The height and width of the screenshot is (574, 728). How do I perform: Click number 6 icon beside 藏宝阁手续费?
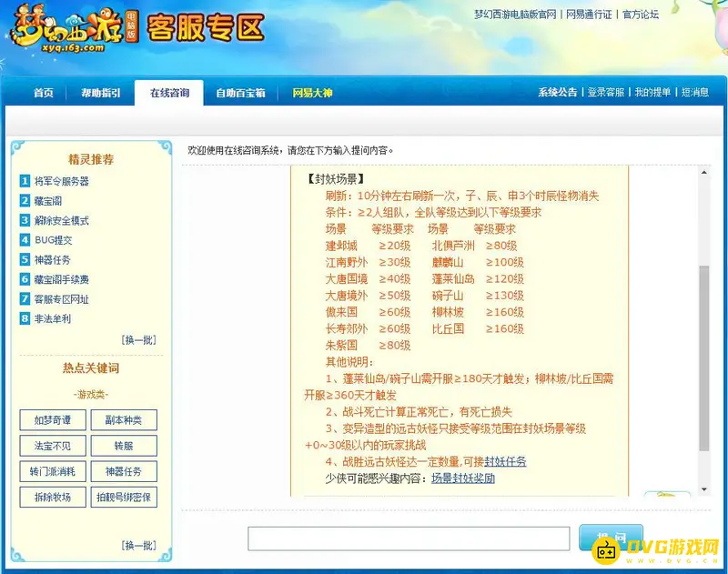coord(25,279)
